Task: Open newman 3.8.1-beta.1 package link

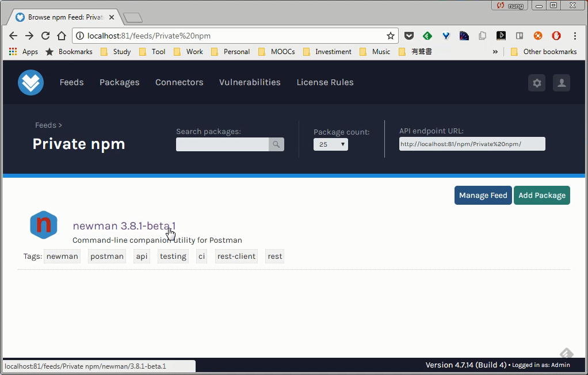Action: (124, 226)
